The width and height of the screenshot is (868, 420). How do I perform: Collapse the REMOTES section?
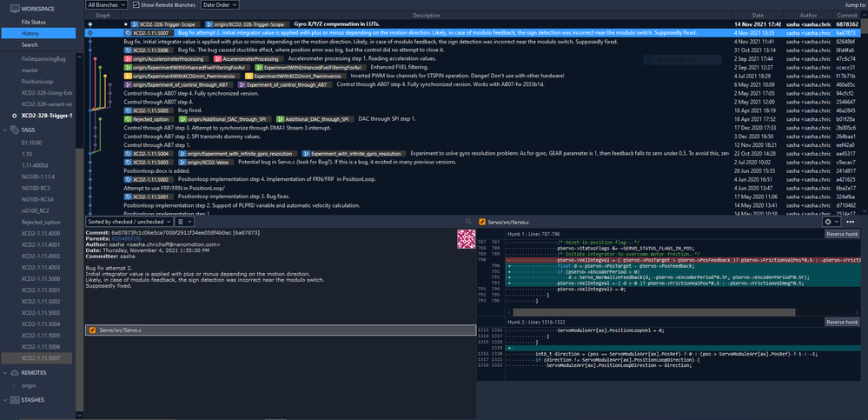point(5,373)
